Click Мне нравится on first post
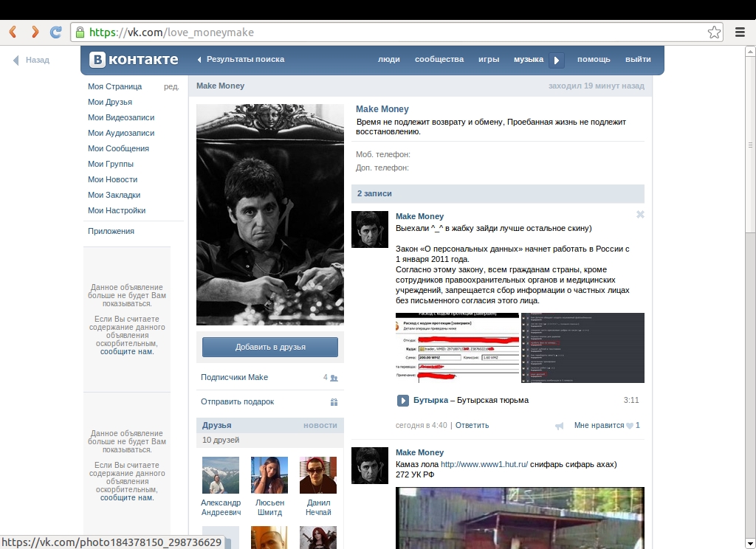The width and height of the screenshot is (756, 549). point(599,425)
